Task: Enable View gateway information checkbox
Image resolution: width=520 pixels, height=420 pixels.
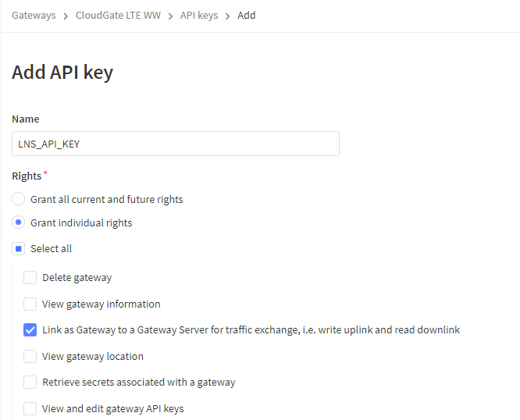Action: pos(30,304)
